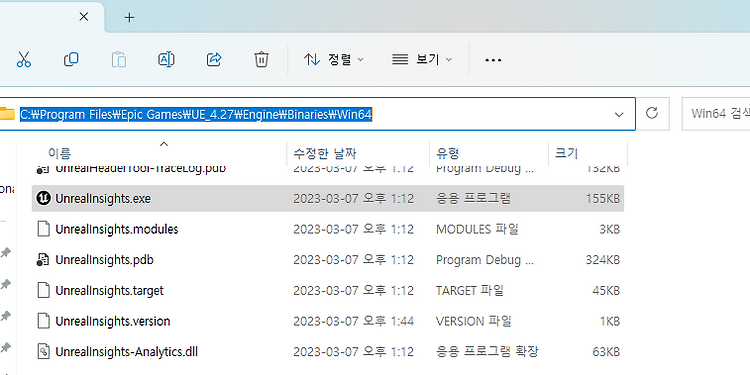Image resolution: width=750 pixels, height=375 pixels.
Task: Click the Refresh button
Action: click(x=652, y=114)
